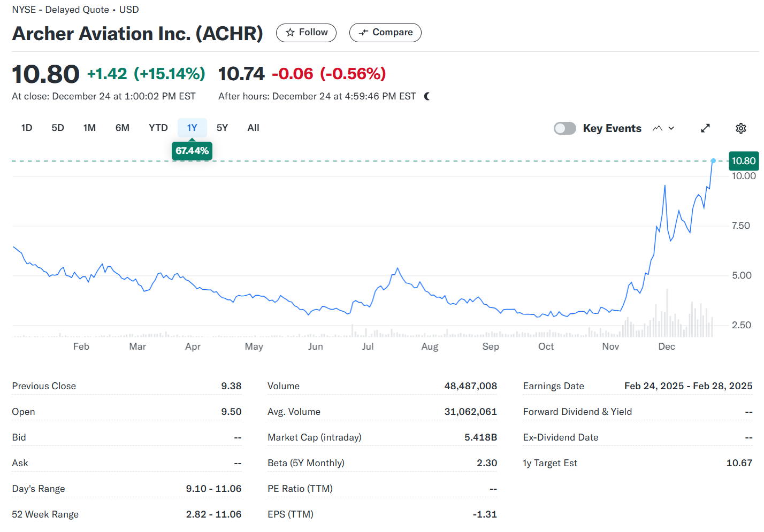The width and height of the screenshot is (764, 532).
Task: Click Earnings Date Feb 24, 2025 range
Action: coord(688,386)
